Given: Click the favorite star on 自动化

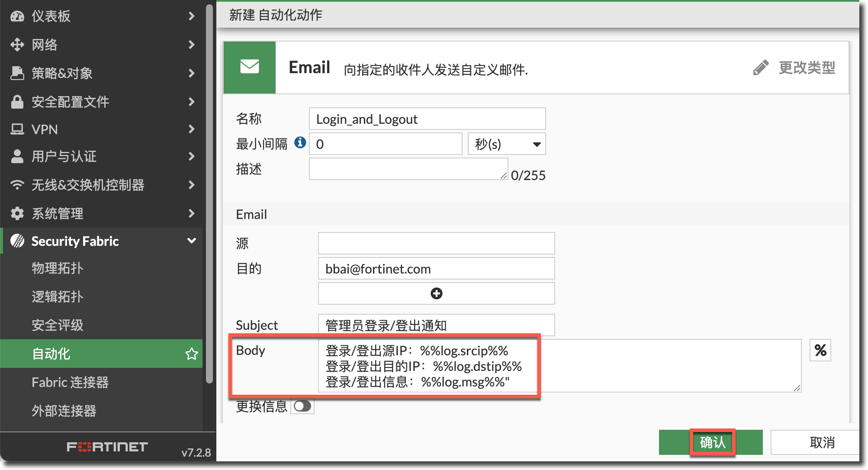Looking at the screenshot, I should click(191, 354).
